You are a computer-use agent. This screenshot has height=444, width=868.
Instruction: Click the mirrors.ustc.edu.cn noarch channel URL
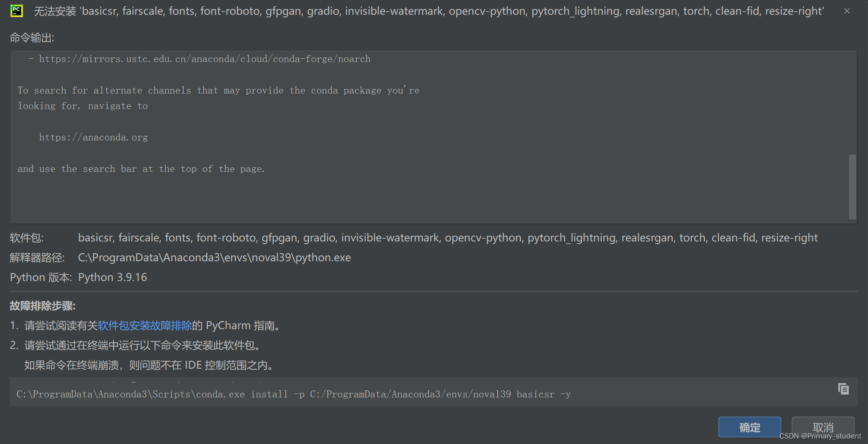point(205,59)
